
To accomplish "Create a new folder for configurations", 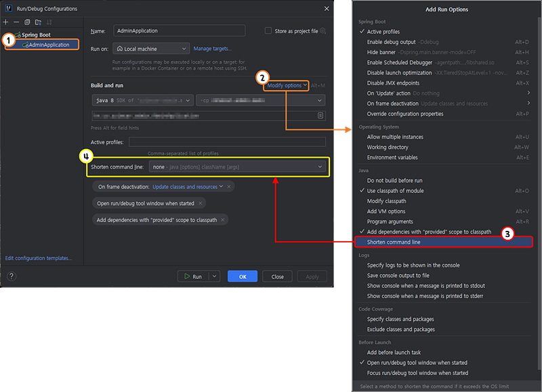I will (38, 22).
